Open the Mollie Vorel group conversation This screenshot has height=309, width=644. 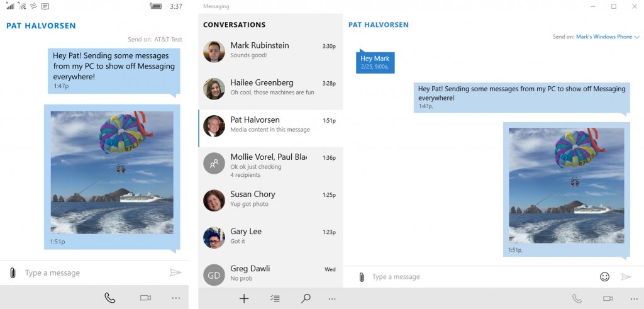click(270, 166)
